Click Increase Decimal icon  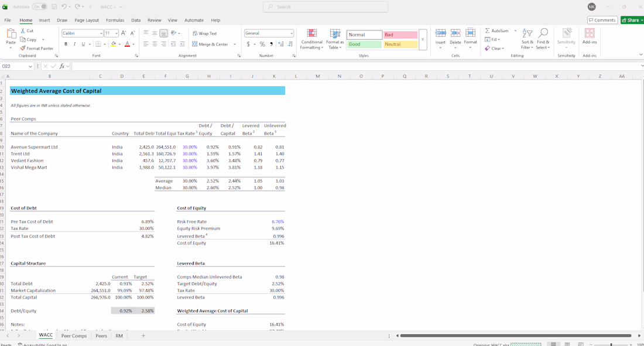pos(281,44)
